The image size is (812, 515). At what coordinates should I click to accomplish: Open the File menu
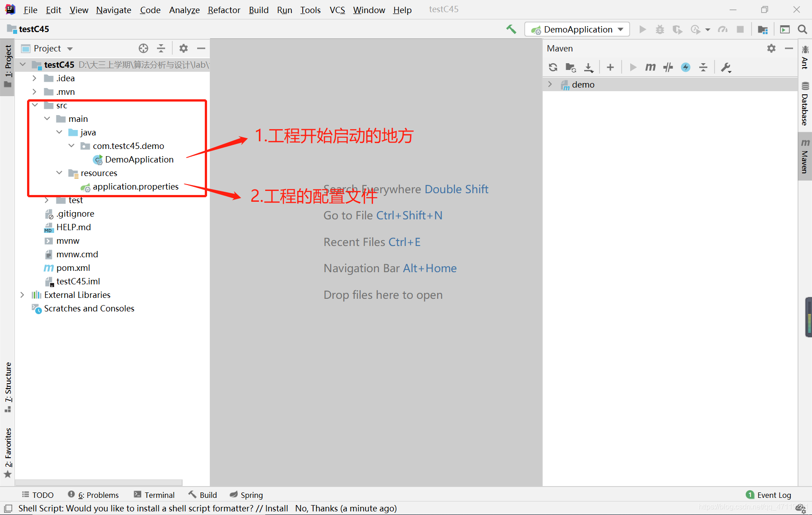(x=30, y=9)
